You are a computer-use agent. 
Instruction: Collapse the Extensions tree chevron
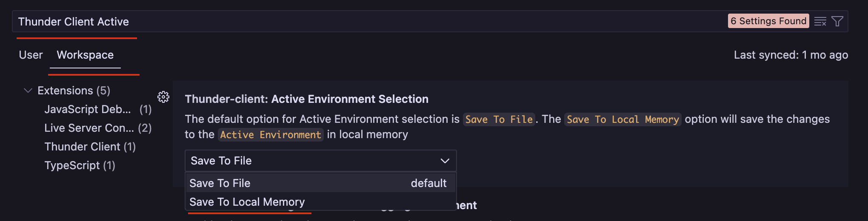[x=28, y=91]
